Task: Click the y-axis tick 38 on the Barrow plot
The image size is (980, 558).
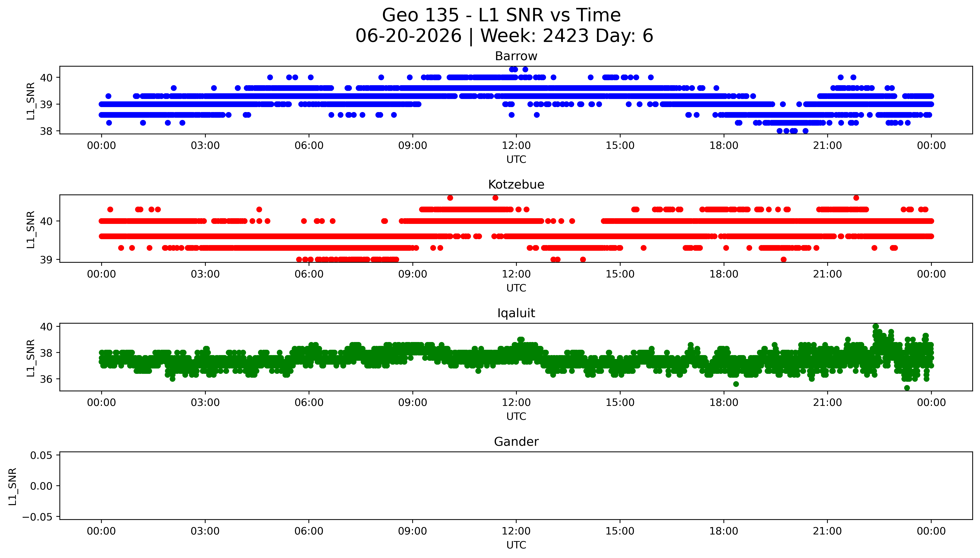Action: 46,131
